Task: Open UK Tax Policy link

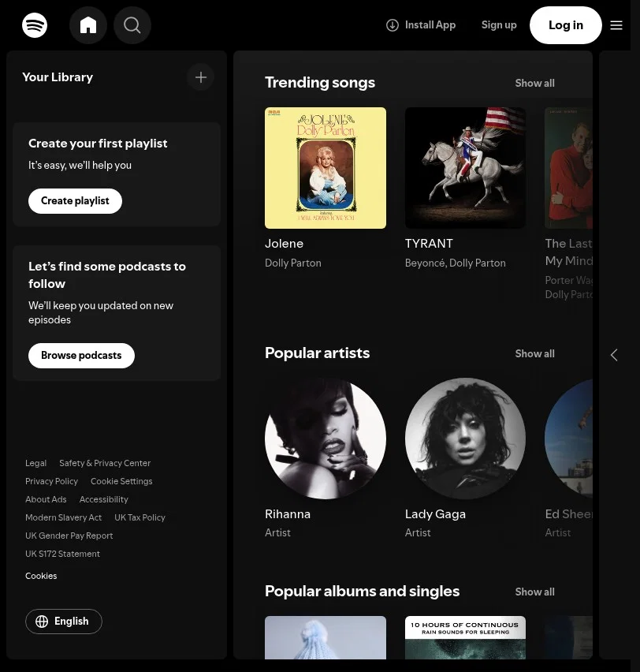Action: pyautogui.click(x=140, y=517)
